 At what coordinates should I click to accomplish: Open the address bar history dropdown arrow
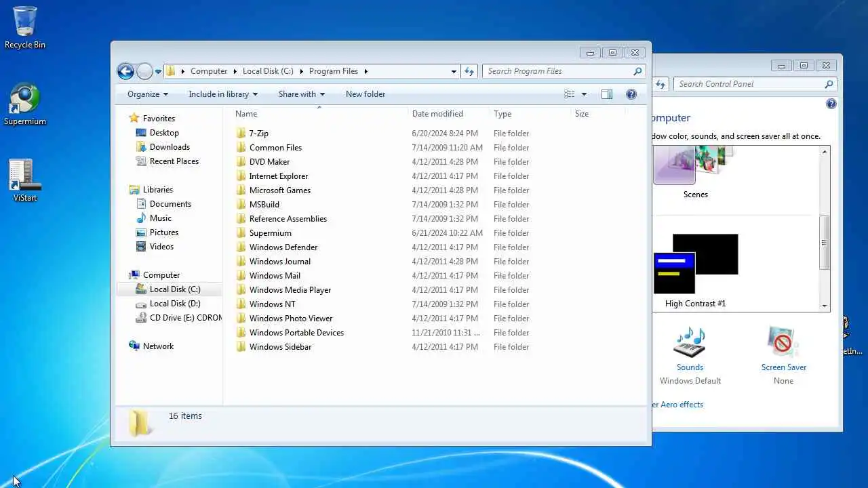pyautogui.click(x=454, y=71)
